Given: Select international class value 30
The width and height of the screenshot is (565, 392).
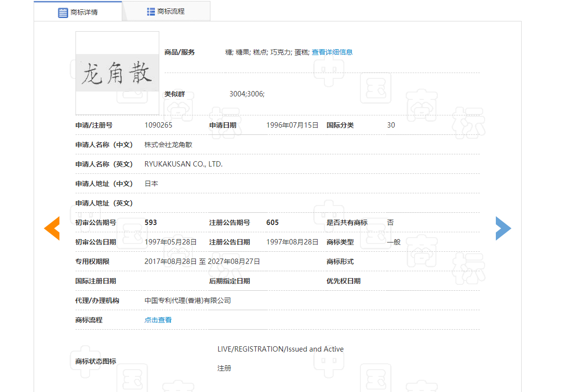Looking at the screenshot, I should coord(391,125).
